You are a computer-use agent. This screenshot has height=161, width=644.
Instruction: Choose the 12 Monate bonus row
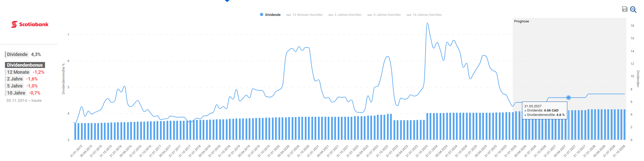click(25, 72)
